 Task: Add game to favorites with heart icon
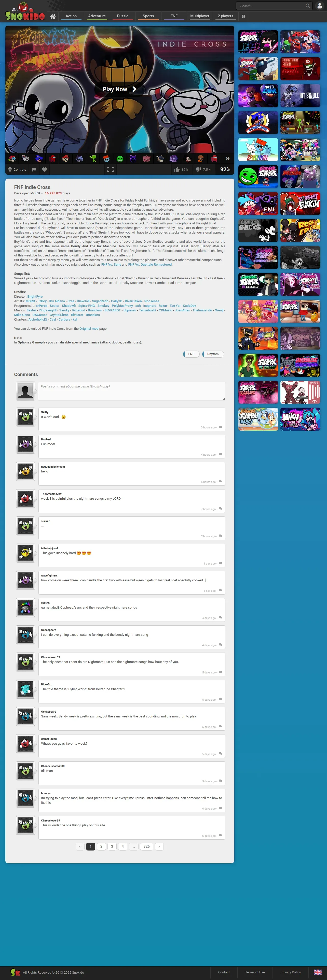pyautogui.click(x=45, y=170)
